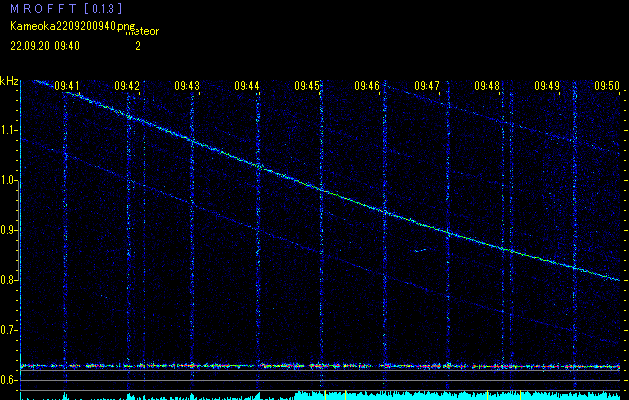Select the 09:48 time marker
629x400 pixels.
[x=487, y=86]
